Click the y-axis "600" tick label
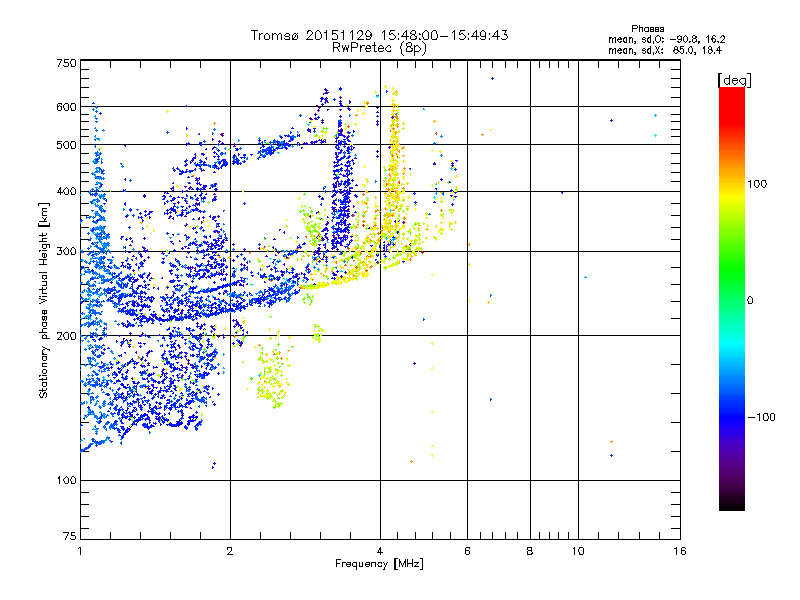The image size is (800, 600). tap(66, 107)
